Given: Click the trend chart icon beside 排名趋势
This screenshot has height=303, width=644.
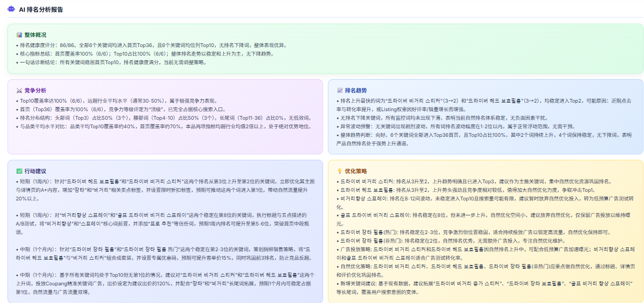Looking at the screenshot, I should tap(340, 90).
